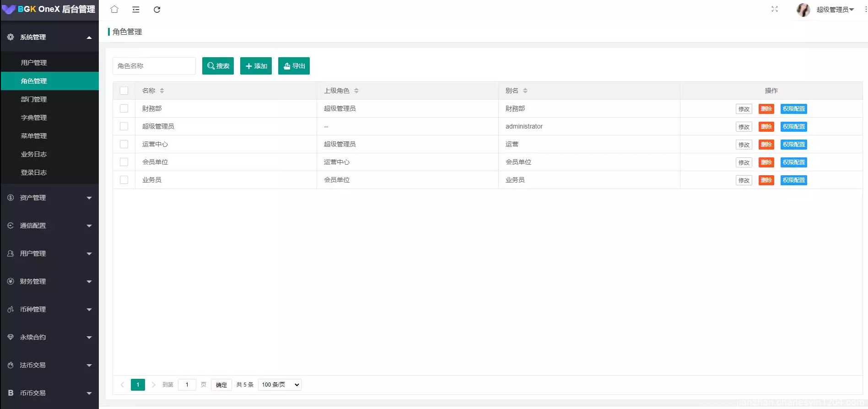Click the 操作 column header

click(x=771, y=91)
